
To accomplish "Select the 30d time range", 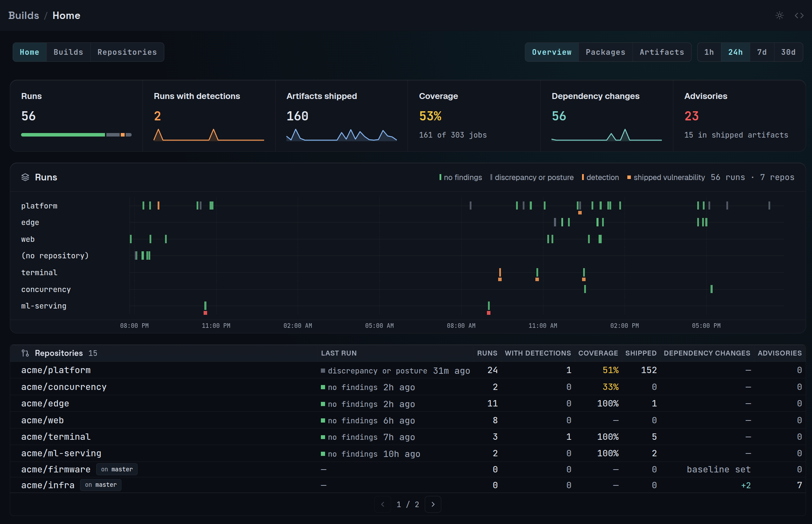I will [788, 52].
